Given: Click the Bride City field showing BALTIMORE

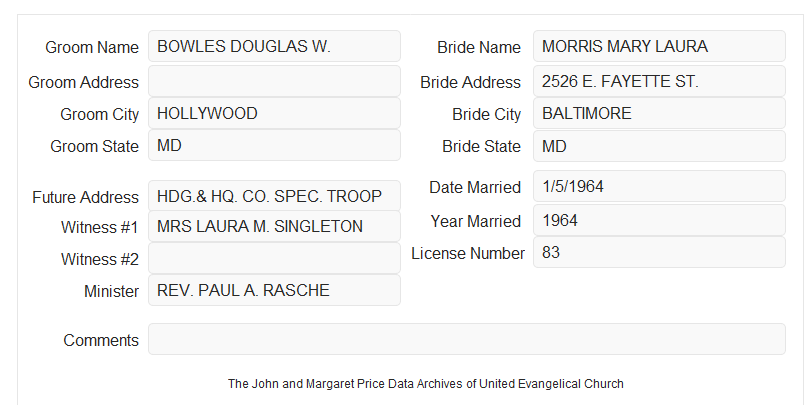Looking at the screenshot, I should [659, 113].
